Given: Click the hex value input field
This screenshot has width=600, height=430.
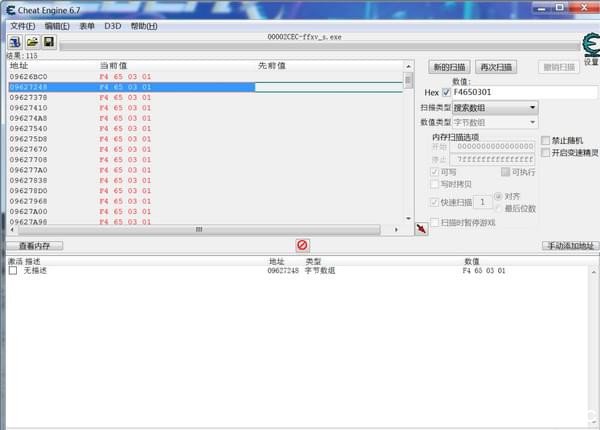Looking at the screenshot, I should pyautogui.click(x=524, y=92).
